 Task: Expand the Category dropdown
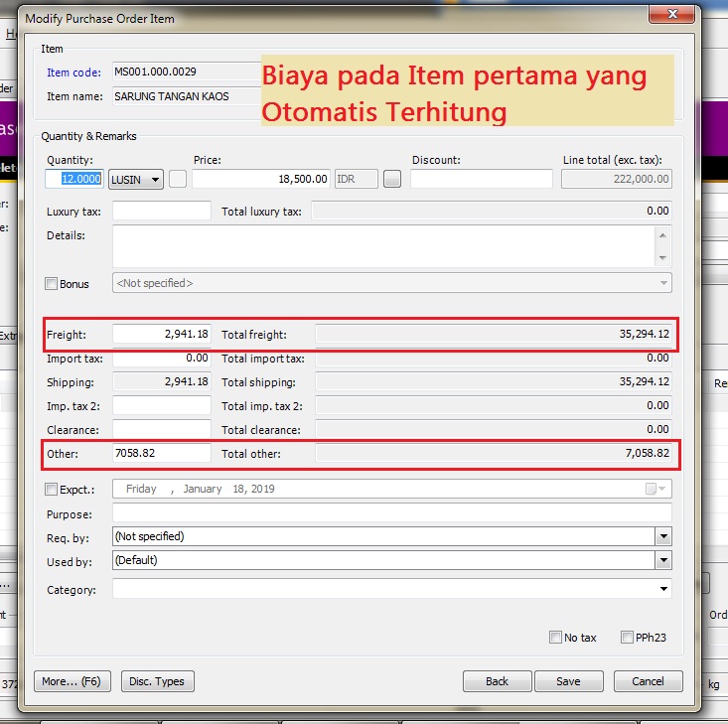pyautogui.click(x=663, y=590)
